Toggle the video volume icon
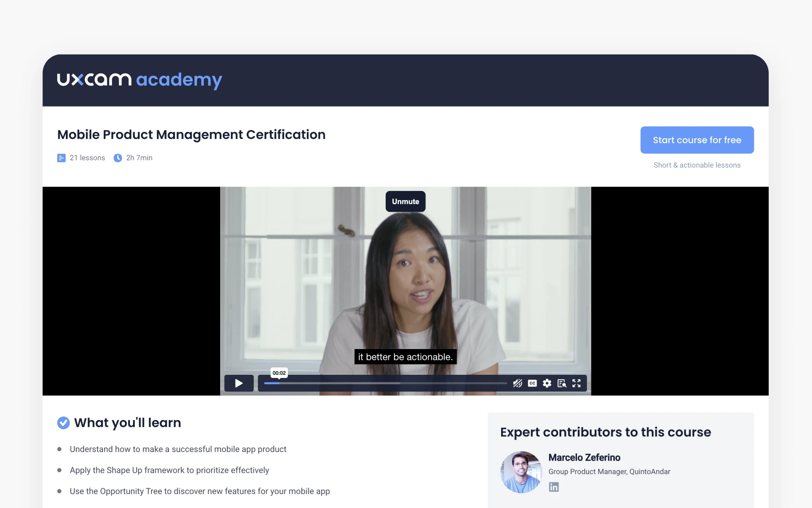Screen dimensions: 812x508 click(x=517, y=383)
